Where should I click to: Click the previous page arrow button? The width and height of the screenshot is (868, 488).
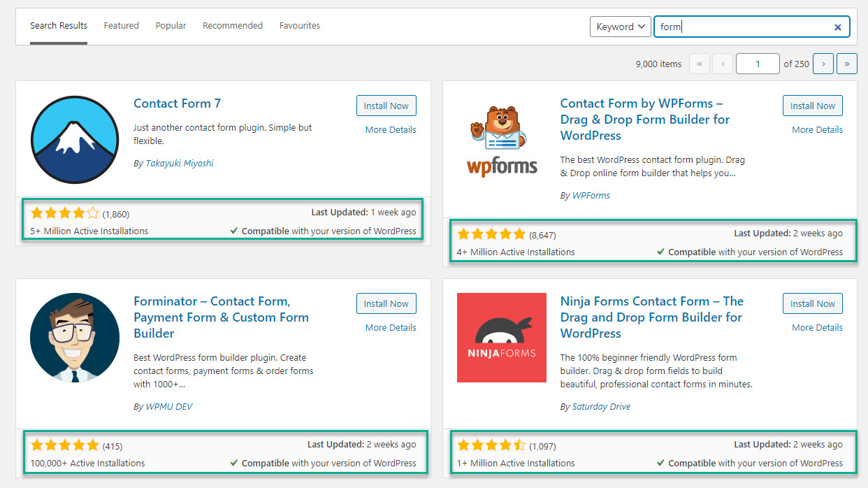click(723, 64)
